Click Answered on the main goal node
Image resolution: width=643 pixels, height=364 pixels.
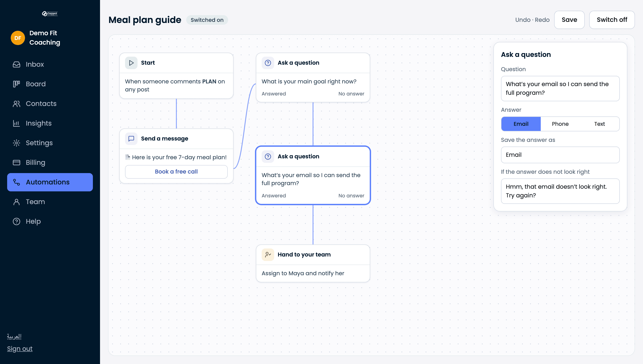[273, 94]
